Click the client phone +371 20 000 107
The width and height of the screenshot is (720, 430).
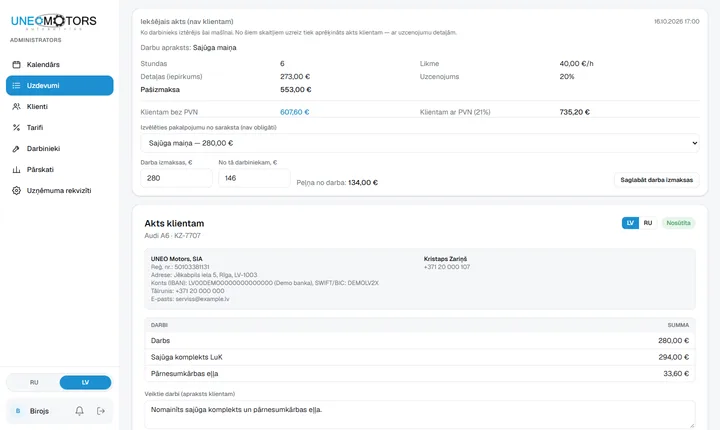click(x=447, y=267)
